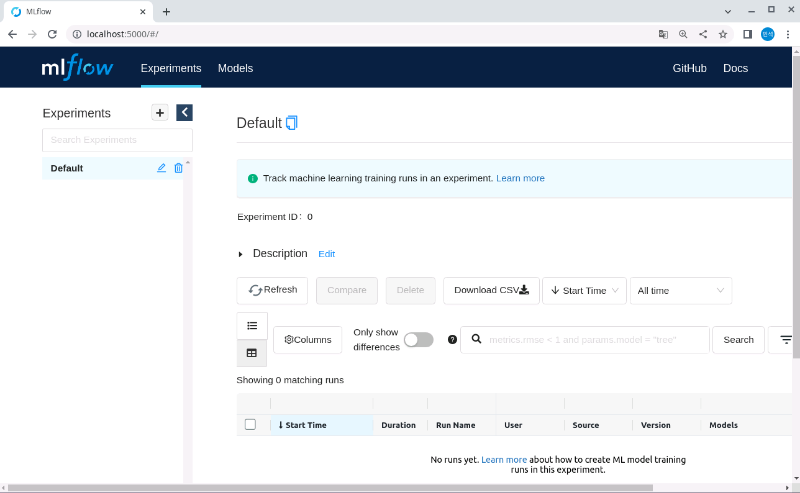
Task: Edit the experiment description
Action: 327,254
